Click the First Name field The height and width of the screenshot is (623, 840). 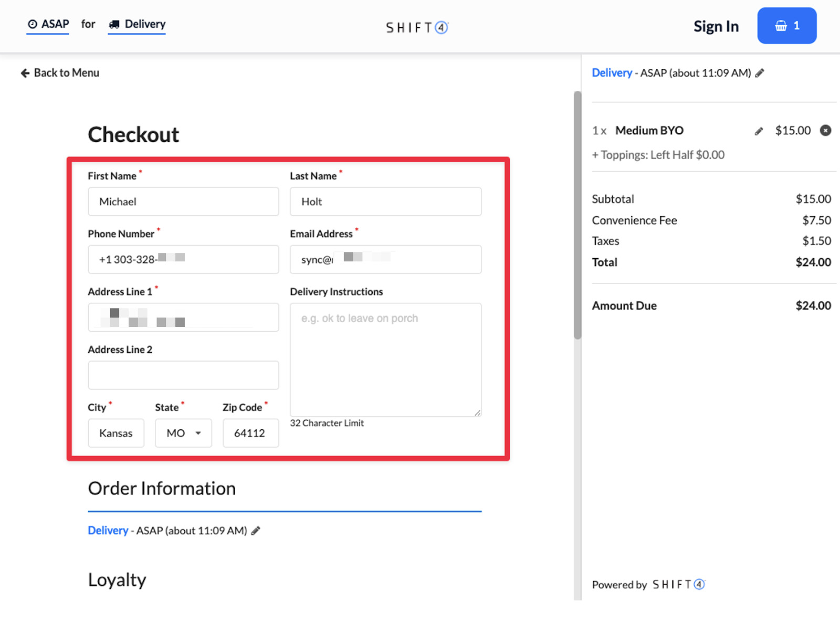point(183,202)
